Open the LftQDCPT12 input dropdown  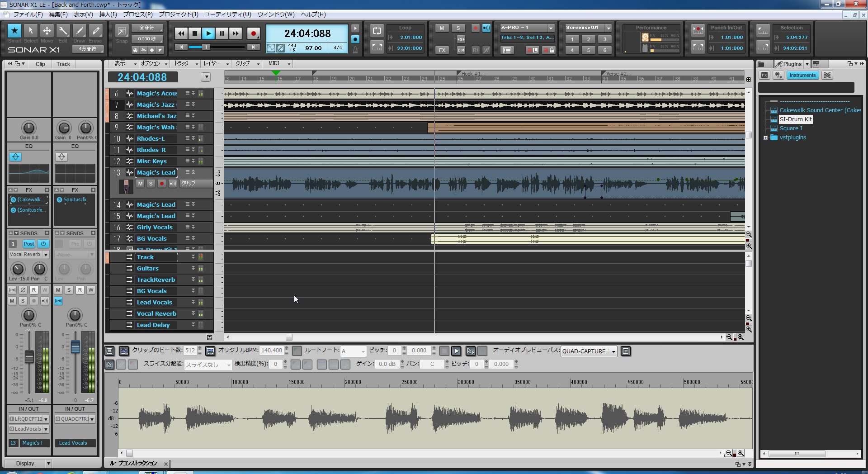(x=46, y=419)
